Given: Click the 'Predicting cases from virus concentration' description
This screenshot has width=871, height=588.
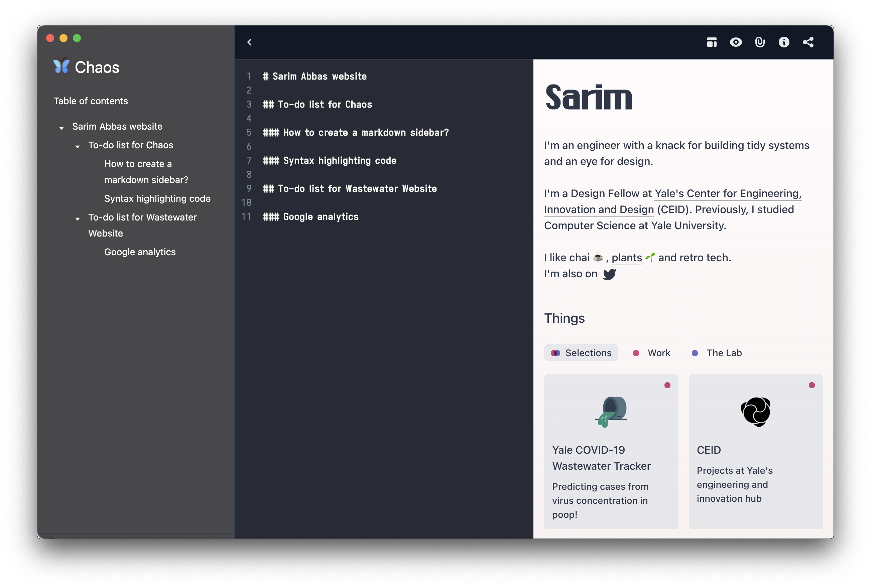Looking at the screenshot, I should coord(600,500).
